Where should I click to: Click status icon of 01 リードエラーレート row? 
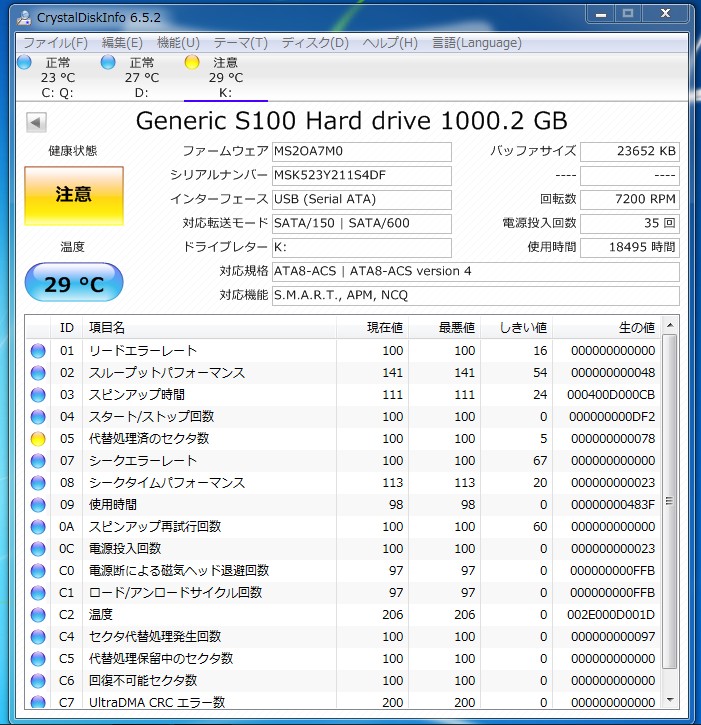(x=38, y=351)
